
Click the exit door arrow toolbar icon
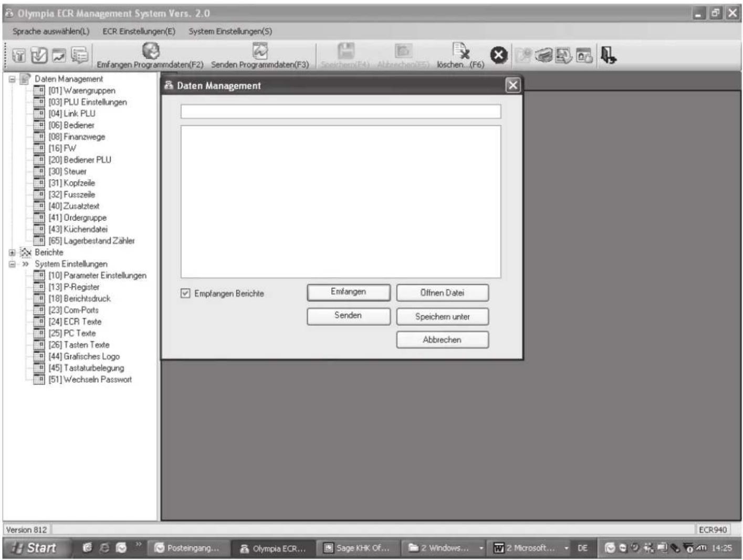[608, 55]
